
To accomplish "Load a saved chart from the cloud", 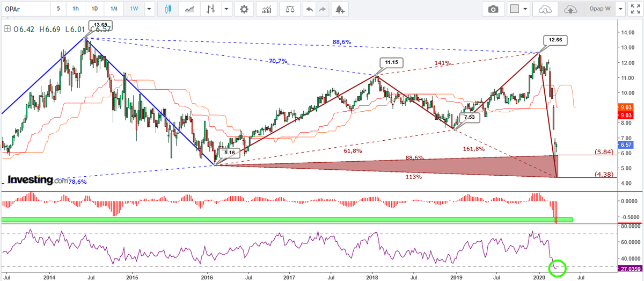I will [x=545, y=9].
